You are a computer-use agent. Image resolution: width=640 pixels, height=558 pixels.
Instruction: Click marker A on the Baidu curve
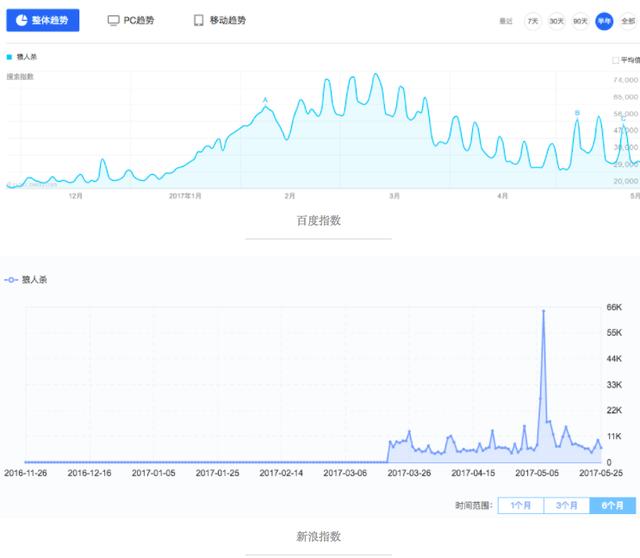point(265,100)
